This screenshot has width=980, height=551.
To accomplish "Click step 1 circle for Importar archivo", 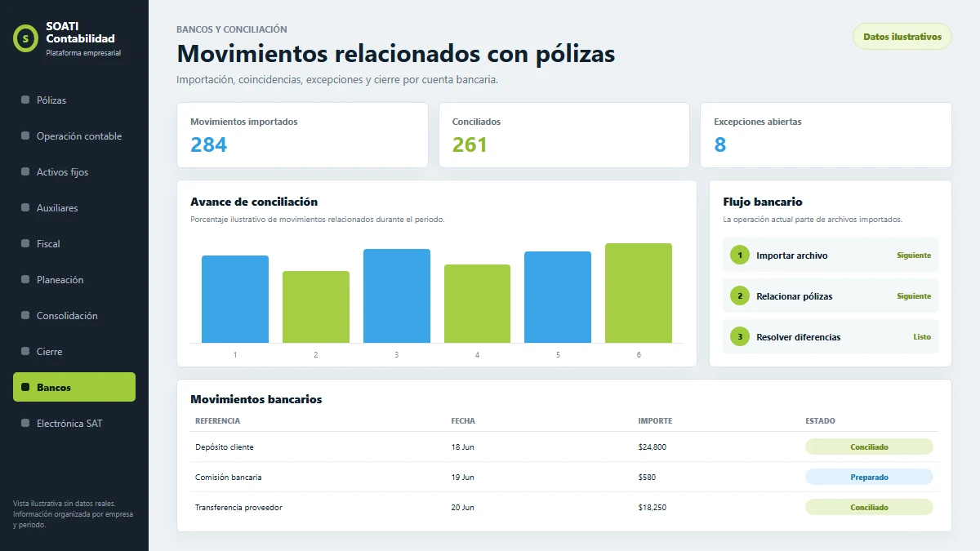I will [x=740, y=256].
